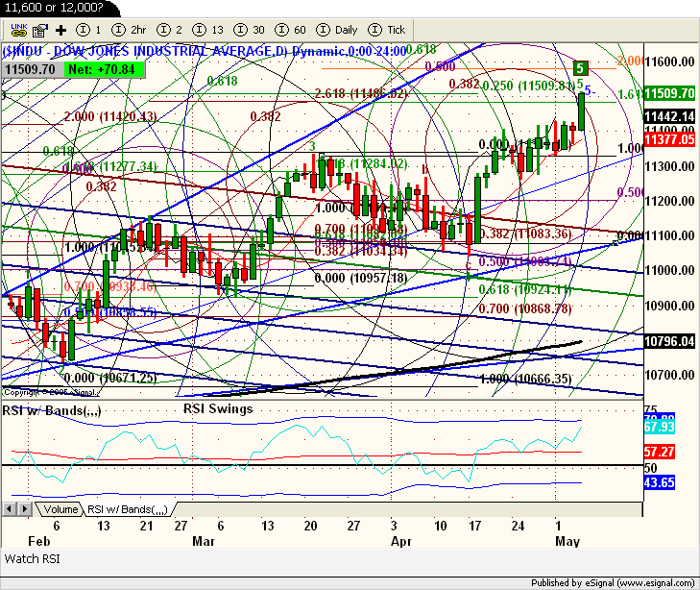Image resolution: width=700 pixels, height=590 pixels.
Task: Click the plus crosshair tool icon
Action: click(x=60, y=30)
